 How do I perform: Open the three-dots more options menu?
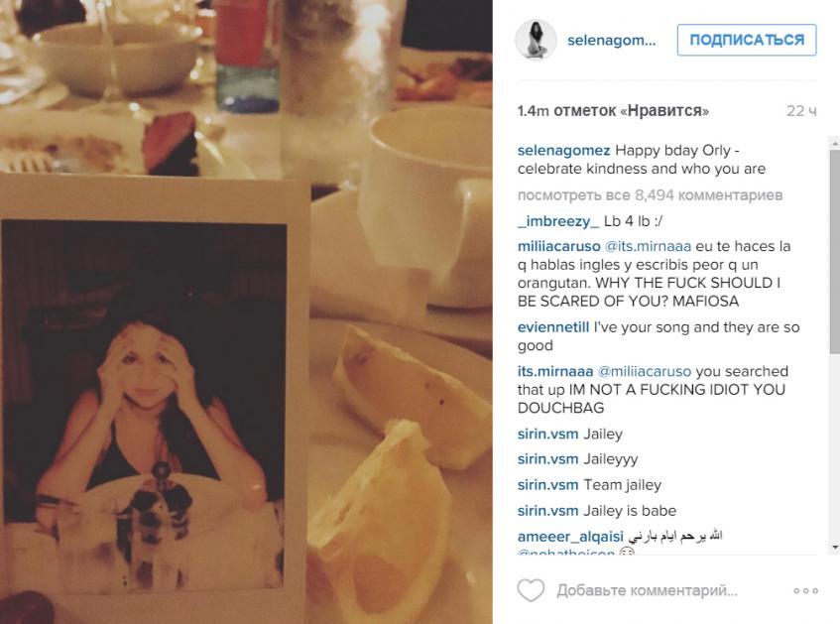(805, 590)
